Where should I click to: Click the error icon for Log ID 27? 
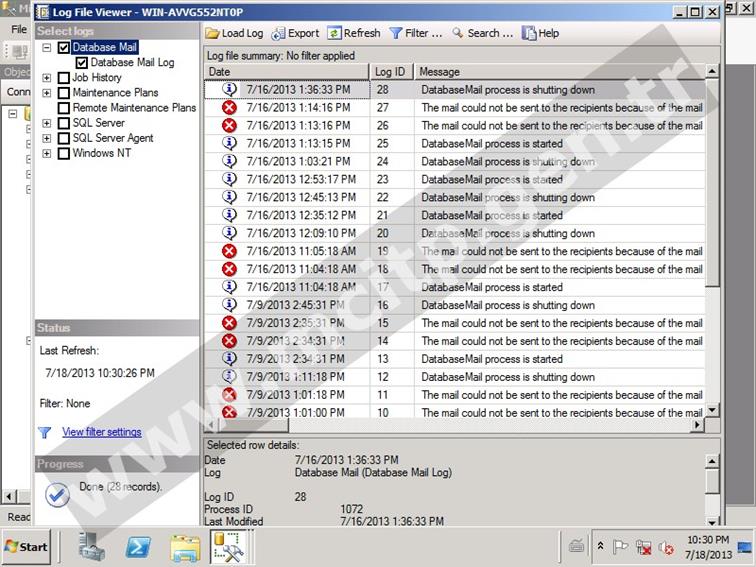pyautogui.click(x=230, y=107)
